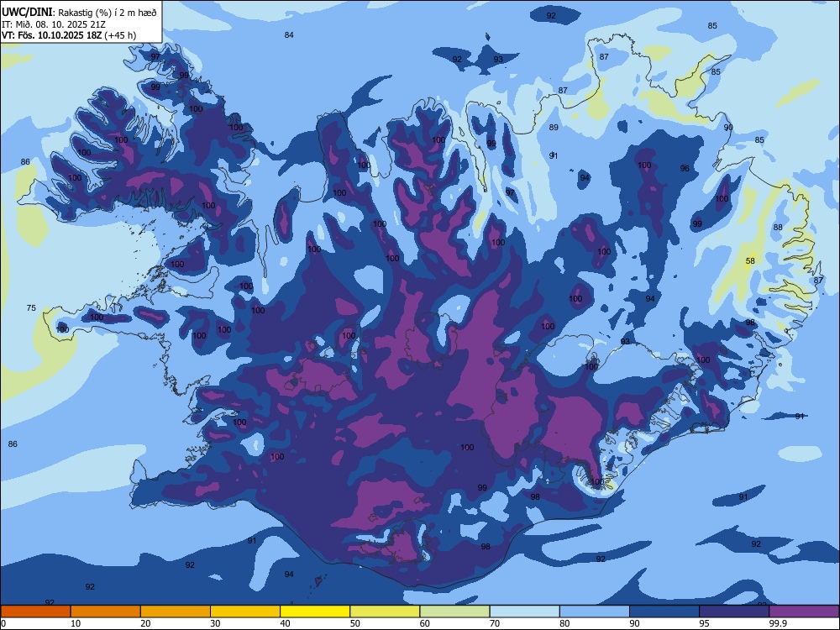Click the legend tick label '80'
Image resolution: width=840 pixels, height=630 pixels.
[x=564, y=623]
